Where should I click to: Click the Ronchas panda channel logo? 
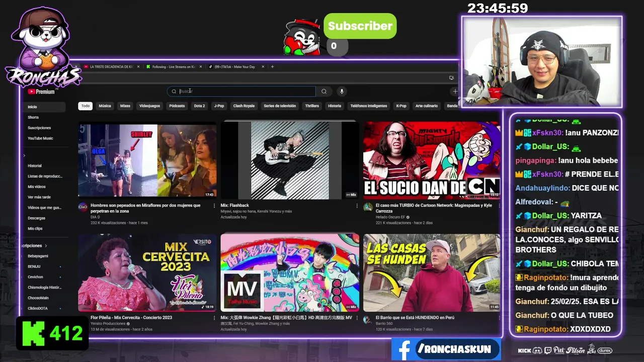pos(43,48)
